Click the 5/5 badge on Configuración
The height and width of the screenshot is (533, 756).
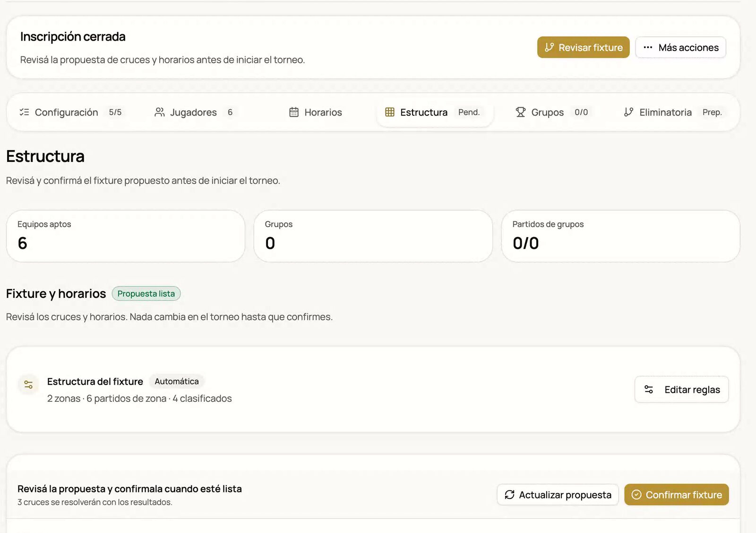(x=115, y=112)
